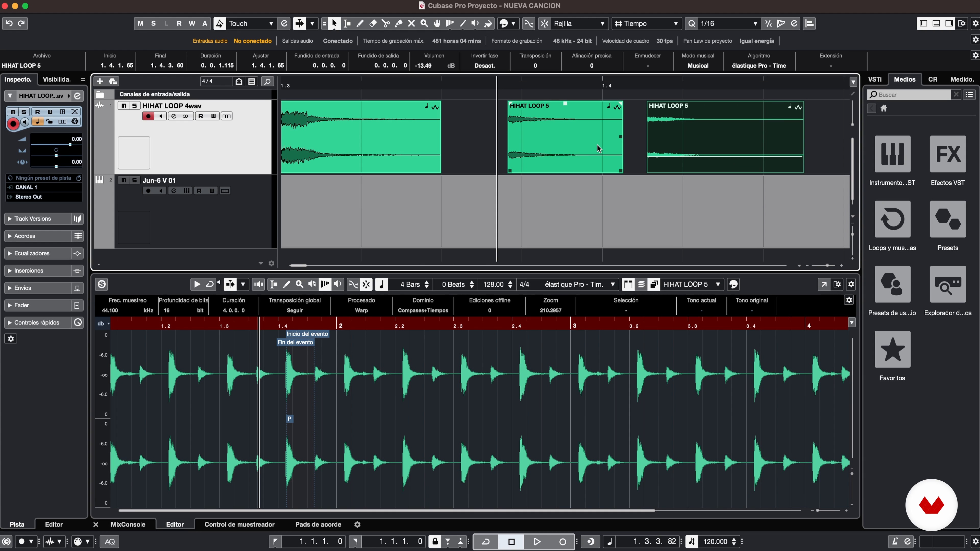Select the dark HIHAT LOOP 5 audio event

pyautogui.click(x=725, y=137)
